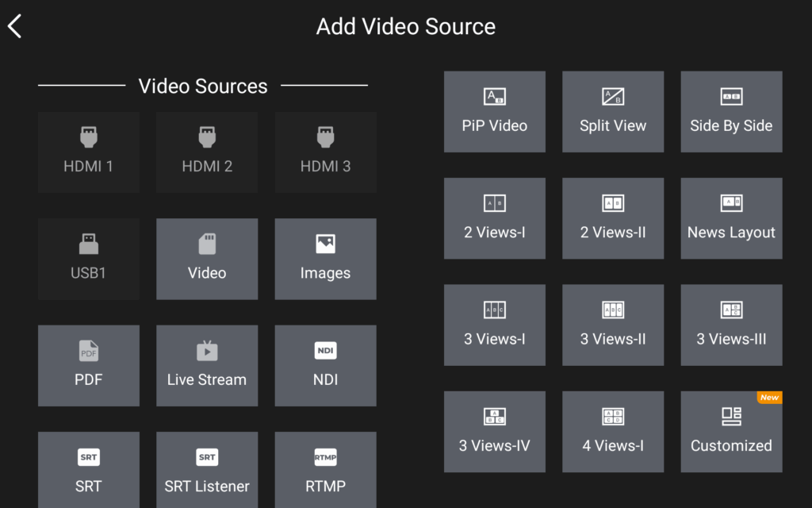812x508 pixels.
Task: Choose the 2 Views-II layout
Action: click(613, 218)
